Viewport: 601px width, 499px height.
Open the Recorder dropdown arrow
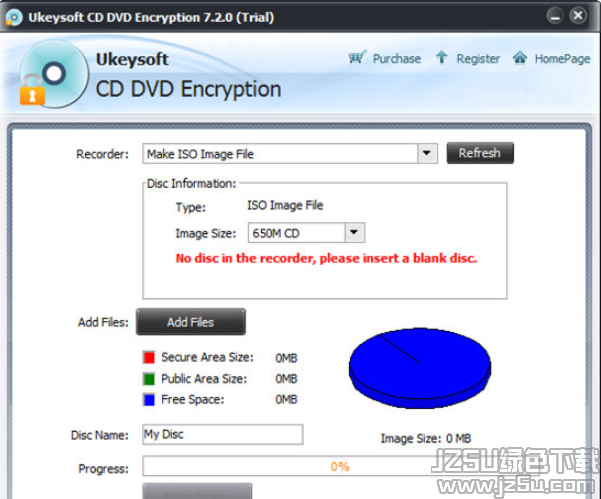click(427, 153)
